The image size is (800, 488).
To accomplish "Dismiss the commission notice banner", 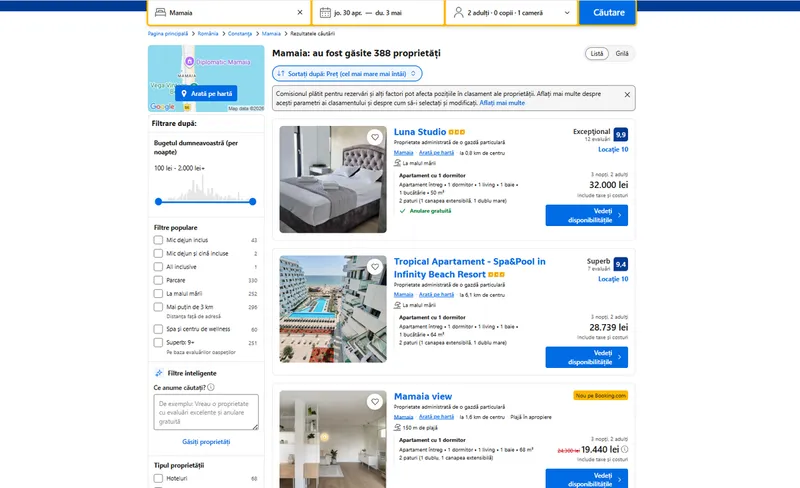I will tap(627, 95).
